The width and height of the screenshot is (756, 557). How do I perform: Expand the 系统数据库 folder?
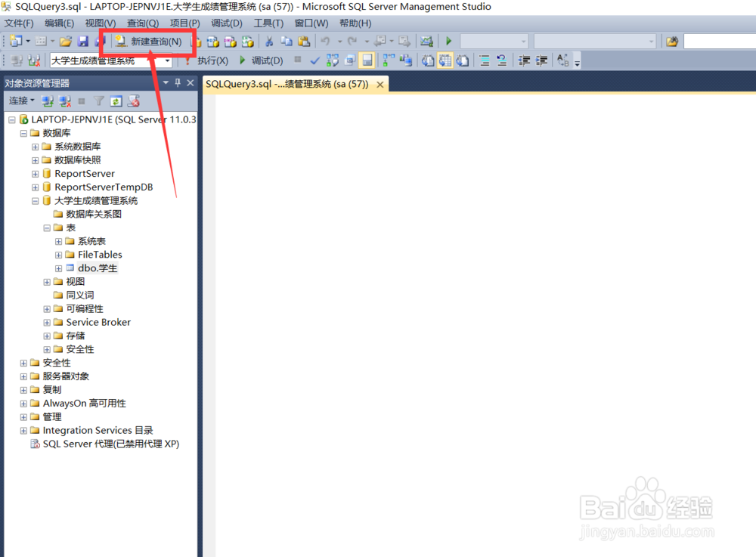tap(36, 147)
